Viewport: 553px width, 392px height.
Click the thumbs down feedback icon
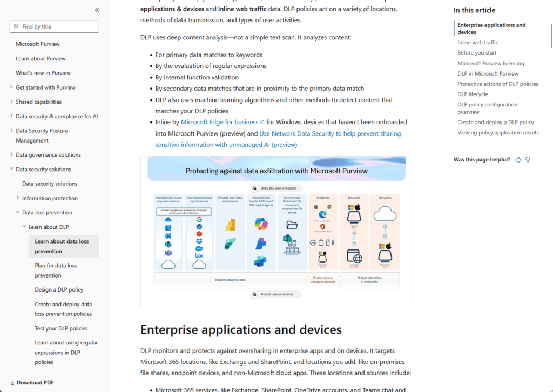(528, 160)
